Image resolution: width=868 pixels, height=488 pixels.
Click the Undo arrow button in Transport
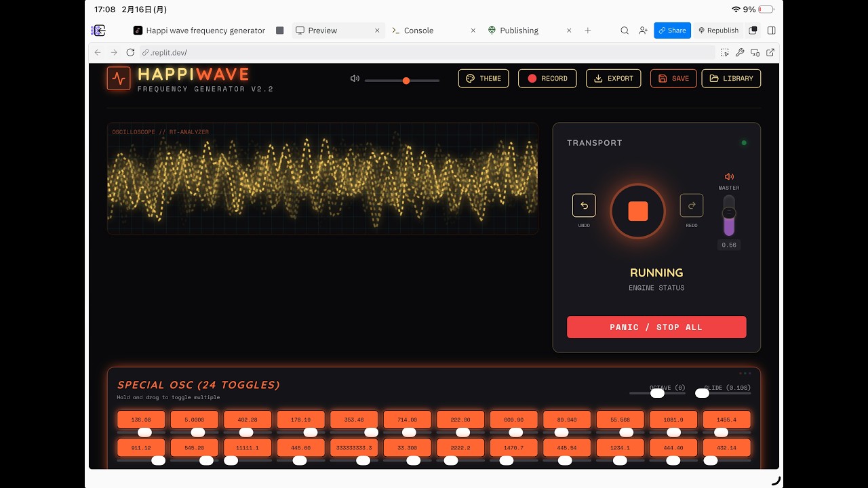(x=584, y=205)
